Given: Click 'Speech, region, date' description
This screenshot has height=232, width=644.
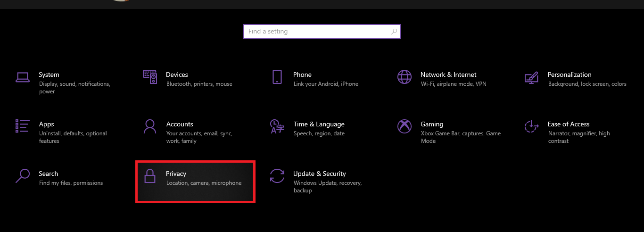Looking at the screenshot, I should point(319,133).
